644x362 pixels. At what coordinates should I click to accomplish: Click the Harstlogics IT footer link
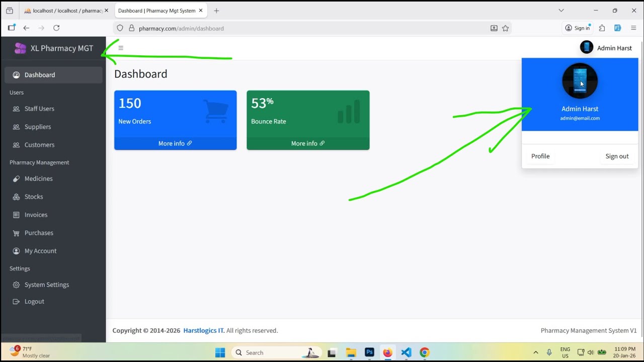click(x=204, y=330)
